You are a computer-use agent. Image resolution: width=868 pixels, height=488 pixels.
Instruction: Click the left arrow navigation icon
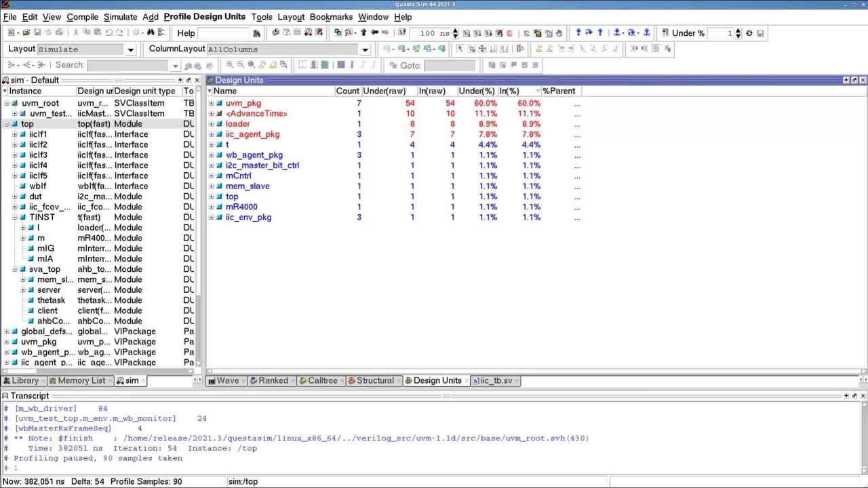coord(374,33)
